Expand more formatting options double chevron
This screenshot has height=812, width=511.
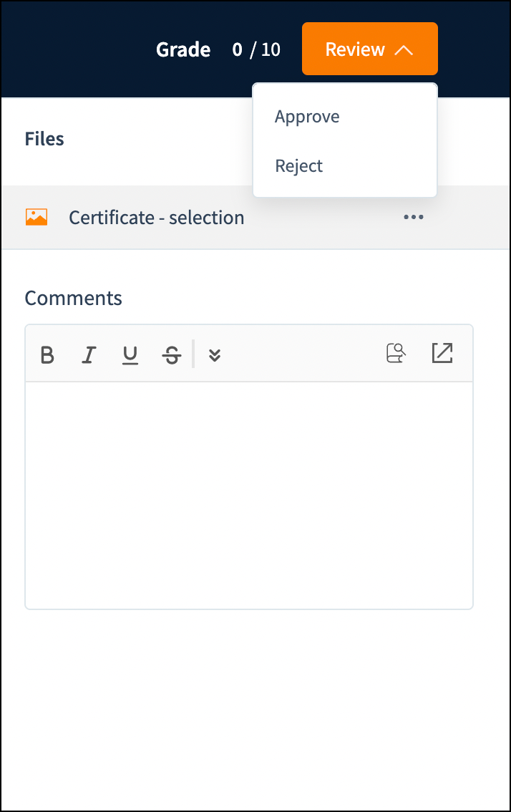pyautogui.click(x=215, y=354)
